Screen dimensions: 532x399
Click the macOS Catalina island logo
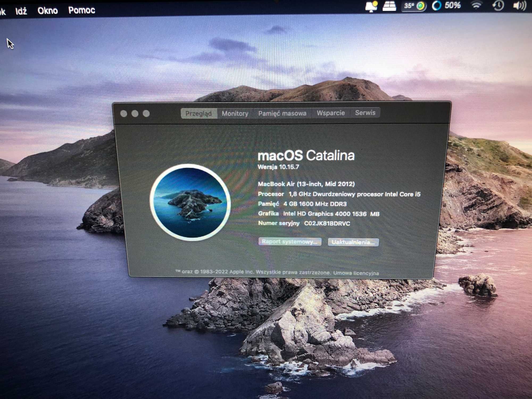(x=190, y=202)
